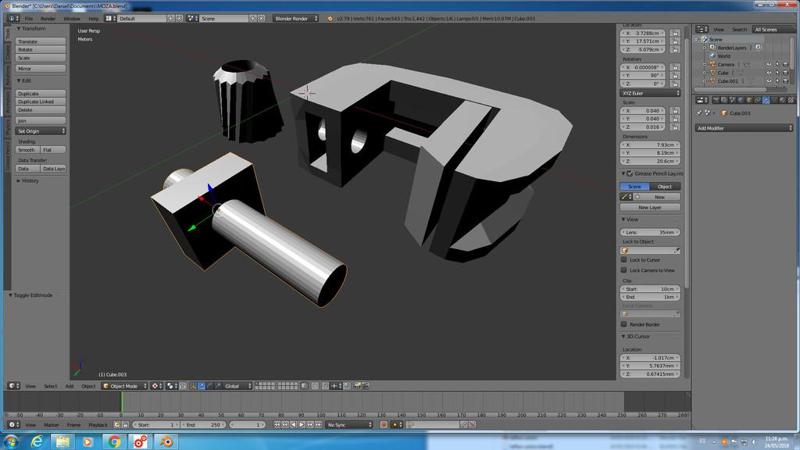Open the Modifiers properties tab icon
The image size is (800, 450).
[x=766, y=100]
